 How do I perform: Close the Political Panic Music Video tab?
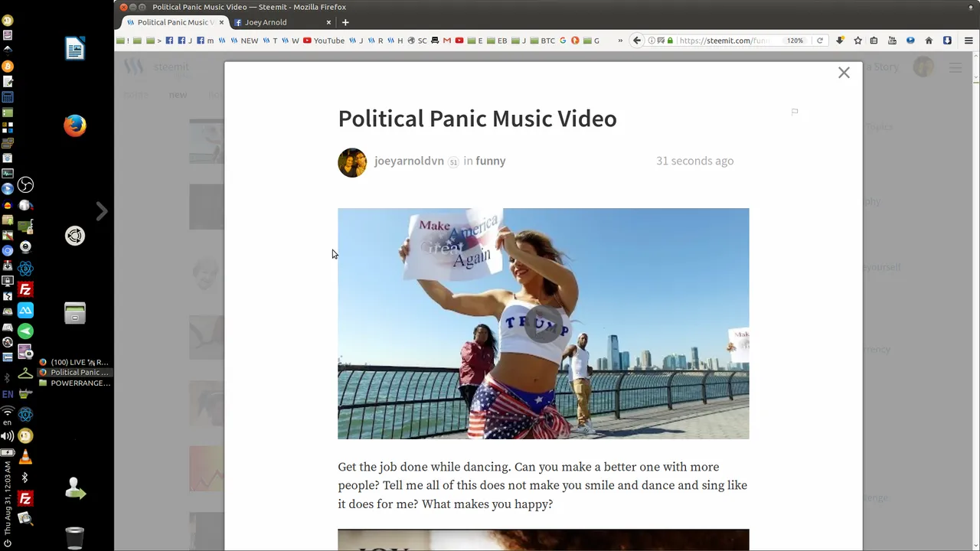221,22
